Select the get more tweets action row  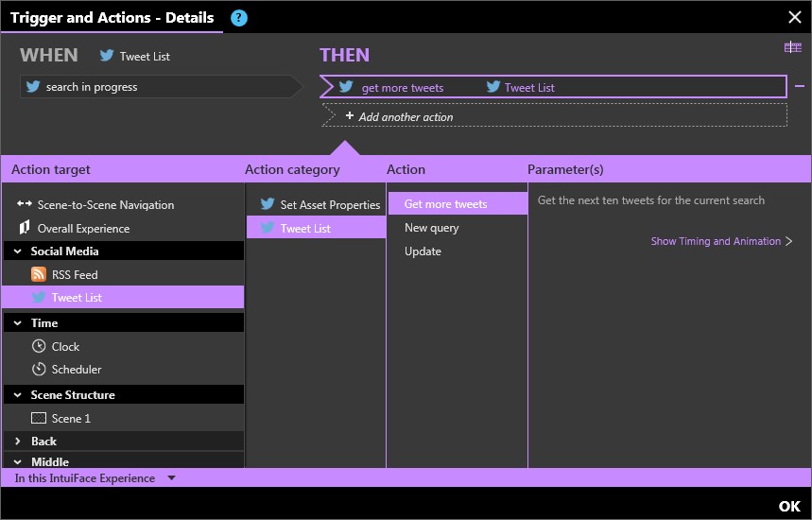point(553,86)
